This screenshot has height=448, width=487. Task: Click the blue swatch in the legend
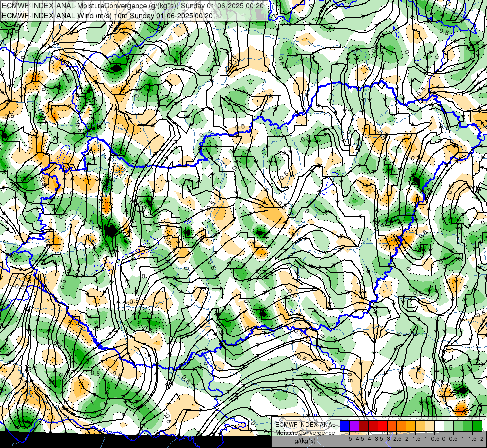click(345, 426)
